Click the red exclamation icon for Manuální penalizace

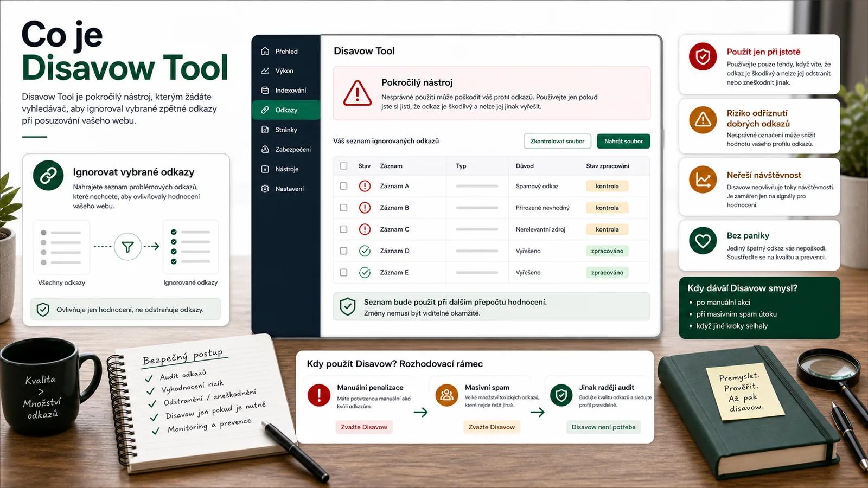click(x=319, y=395)
